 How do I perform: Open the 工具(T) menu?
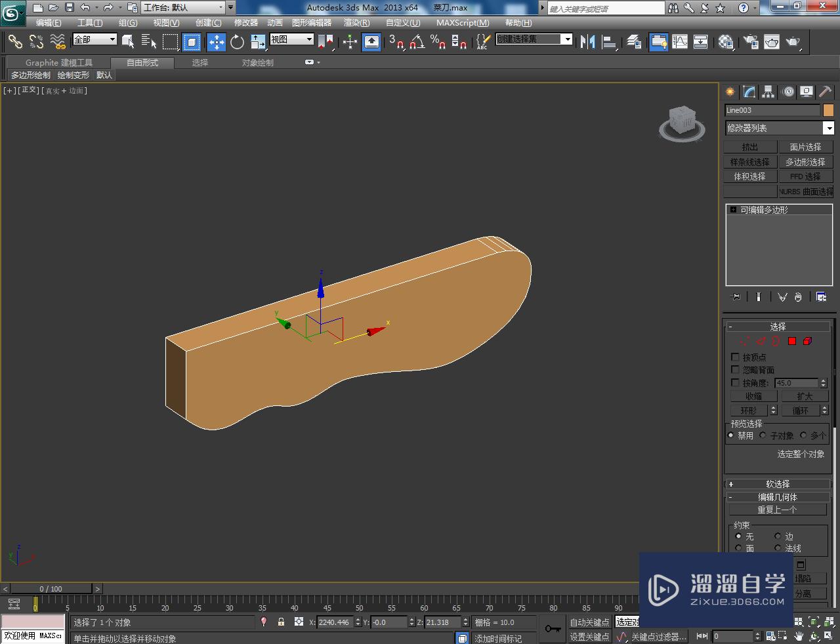(90, 23)
